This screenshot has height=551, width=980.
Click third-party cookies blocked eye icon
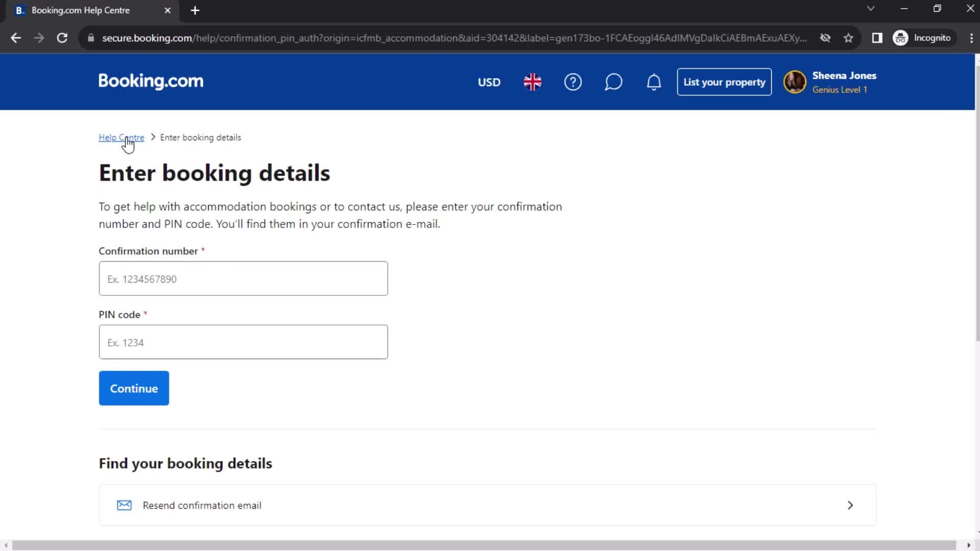click(825, 38)
